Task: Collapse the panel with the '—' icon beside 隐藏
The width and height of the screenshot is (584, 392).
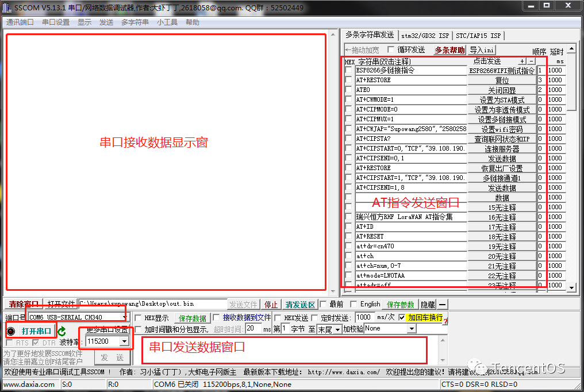Action: point(443,304)
